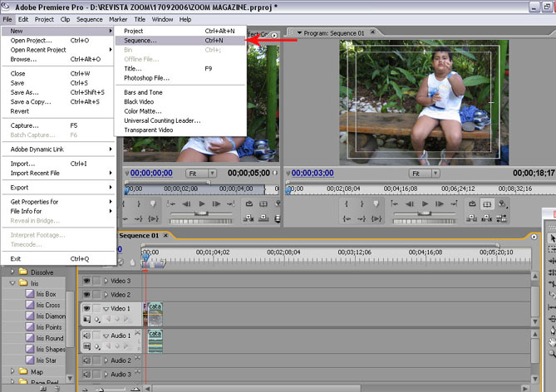556x392 pixels.
Task: Expand the Video 2 track
Action: [106, 295]
